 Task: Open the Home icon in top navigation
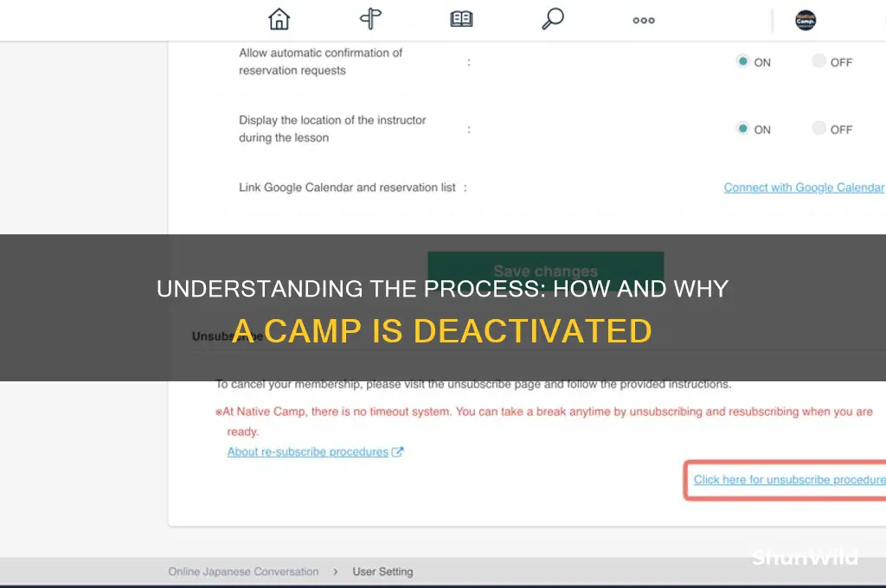tap(279, 19)
